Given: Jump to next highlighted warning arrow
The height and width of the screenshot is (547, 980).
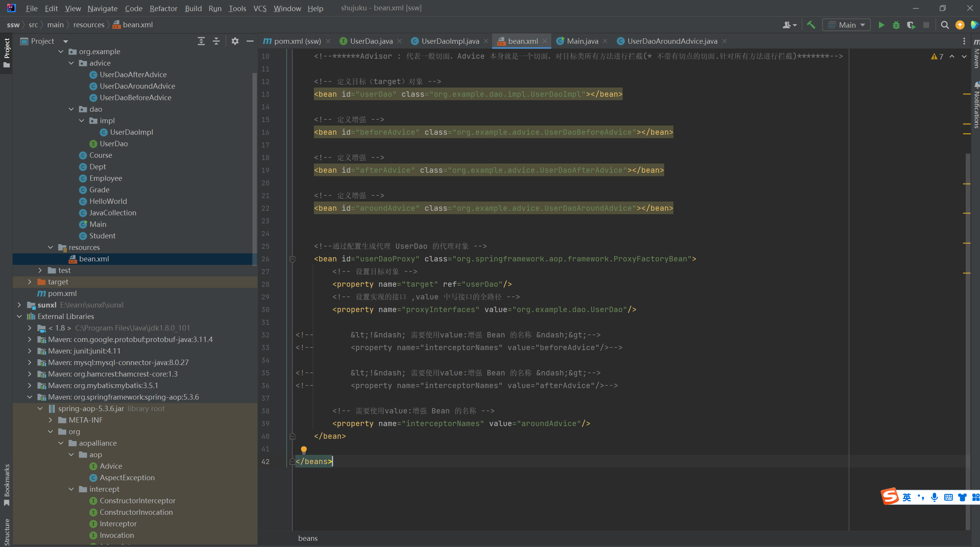Looking at the screenshot, I should pyautogui.click(x=964, y=56).
